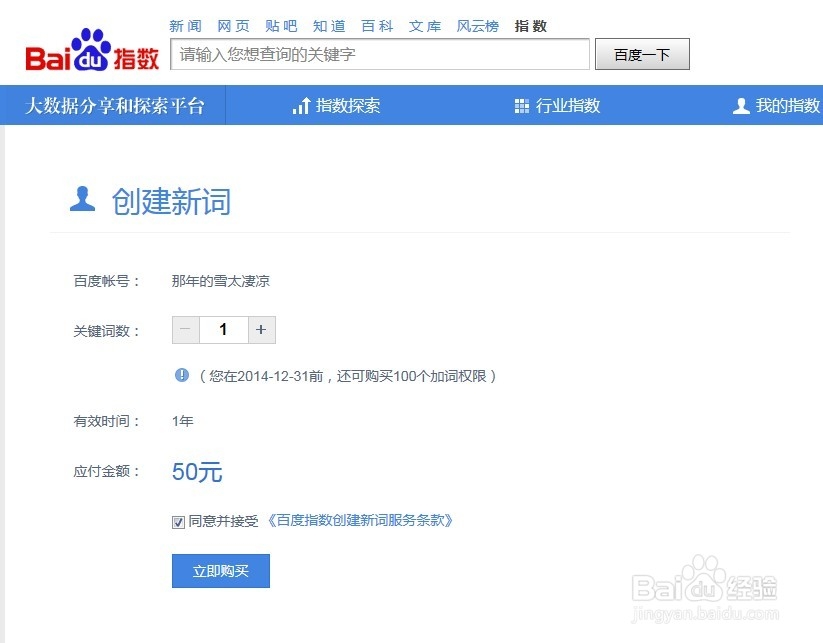The width and height of the screenshot is (823, 643).
Task: Click the 有效时间 label
Action: point(107,421)
